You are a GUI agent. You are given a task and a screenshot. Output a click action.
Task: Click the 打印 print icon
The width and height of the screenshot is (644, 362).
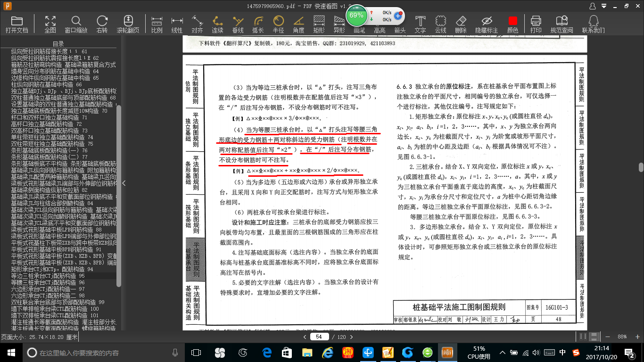tap(536, 24)
